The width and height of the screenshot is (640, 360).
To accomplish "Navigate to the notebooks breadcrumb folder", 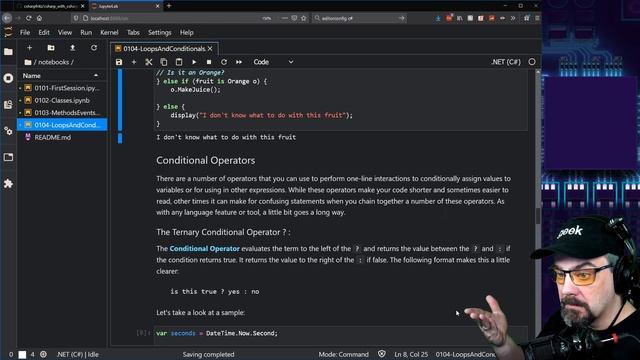I will pos(53,62).
